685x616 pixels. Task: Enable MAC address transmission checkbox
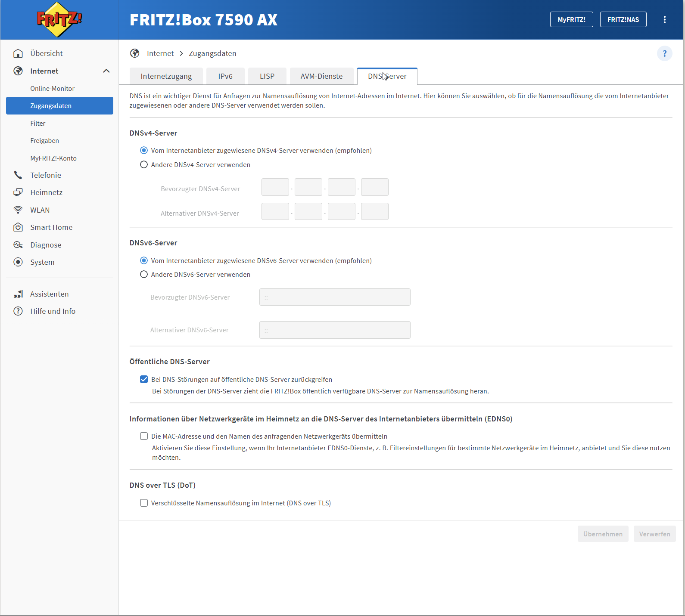click(x=144, y=436)
